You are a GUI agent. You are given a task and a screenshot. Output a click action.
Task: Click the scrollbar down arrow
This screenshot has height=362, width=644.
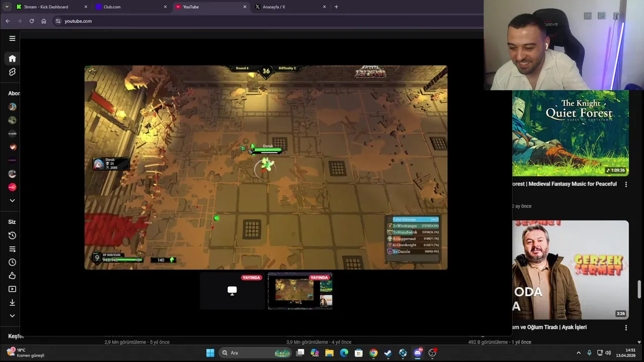click(639, 342)
